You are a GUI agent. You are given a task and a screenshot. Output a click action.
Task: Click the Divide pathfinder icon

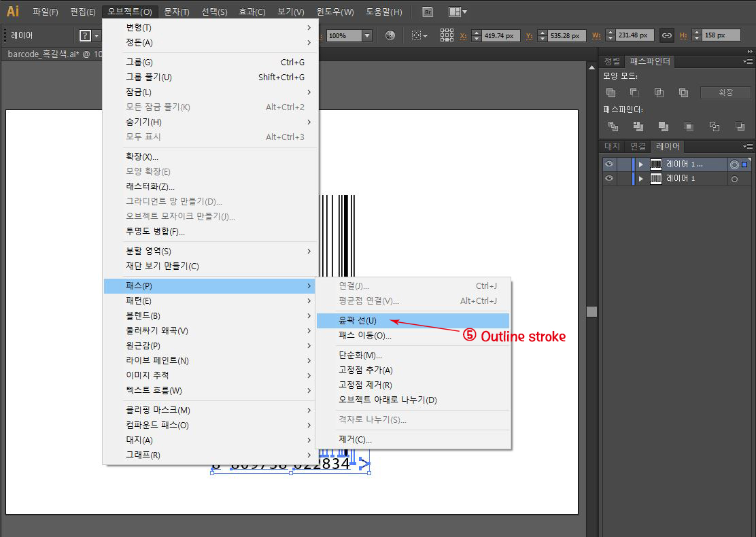613,126
